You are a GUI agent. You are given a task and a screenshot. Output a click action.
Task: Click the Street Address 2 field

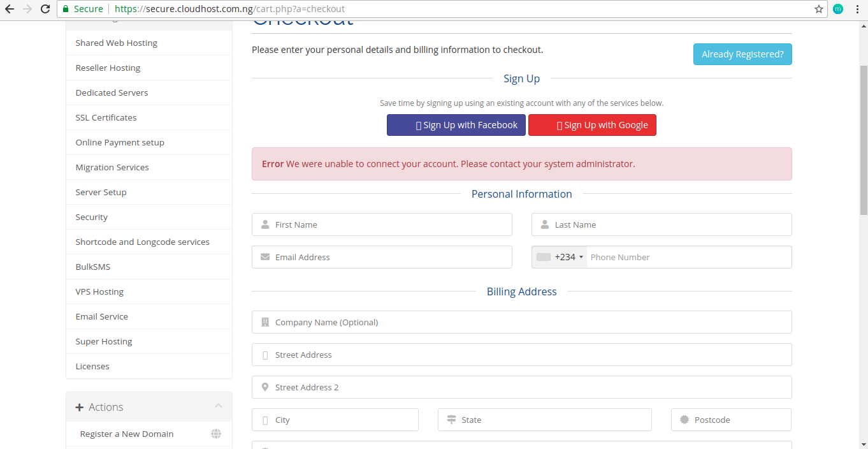[x=521, y=387]
